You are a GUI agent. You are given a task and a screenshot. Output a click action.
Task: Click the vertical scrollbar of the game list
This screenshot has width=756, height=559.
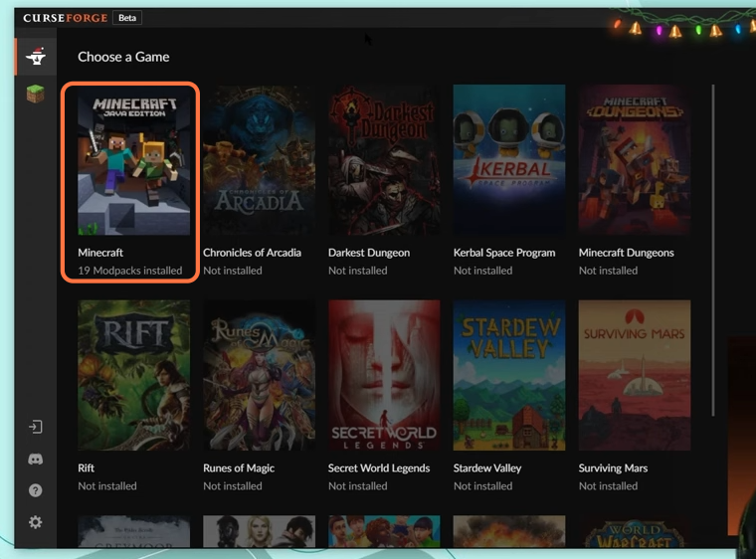coord(712,251)
